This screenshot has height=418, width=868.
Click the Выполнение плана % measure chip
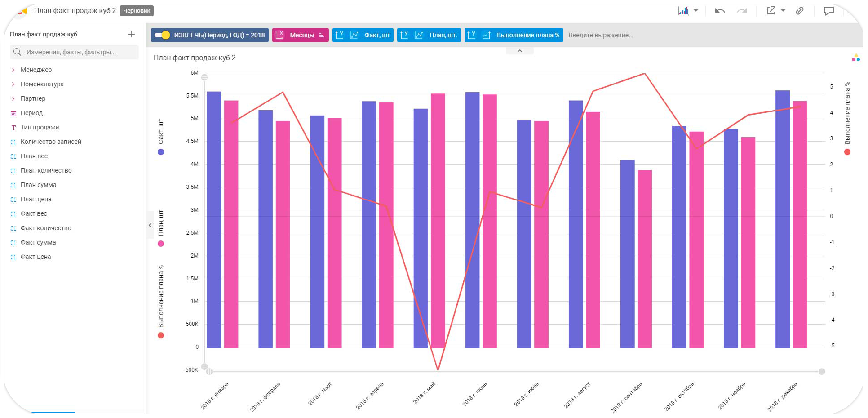(x=514, y=35)
